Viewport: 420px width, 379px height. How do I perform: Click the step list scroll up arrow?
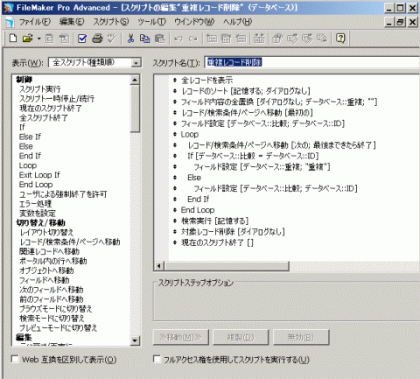coord(135,80)
